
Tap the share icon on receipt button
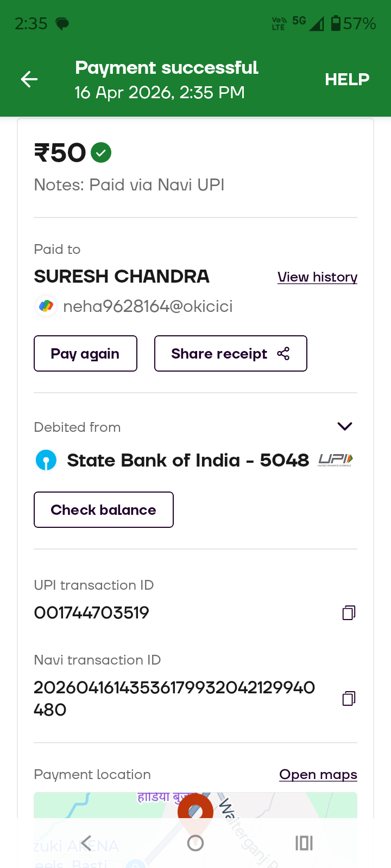pos(283,354)
